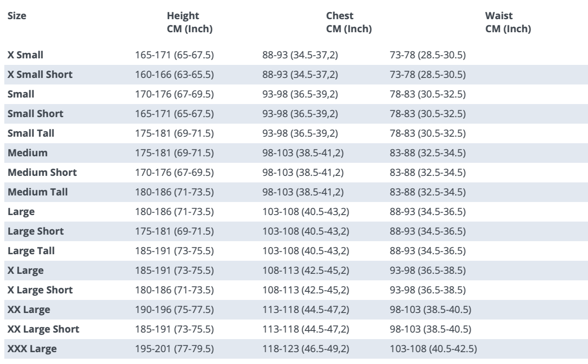Click the Height CM (Inch) column header
This screenshot has width=588, height=364.
tap(189, 22)
